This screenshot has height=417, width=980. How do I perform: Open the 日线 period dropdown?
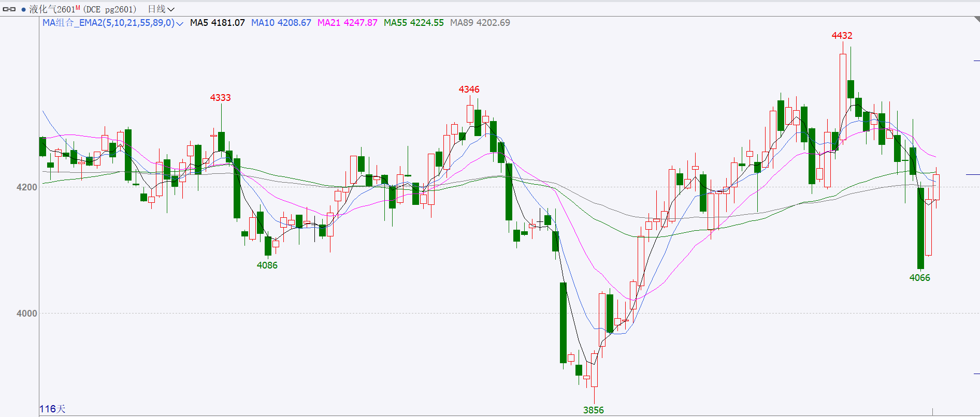tap(161, 9)
